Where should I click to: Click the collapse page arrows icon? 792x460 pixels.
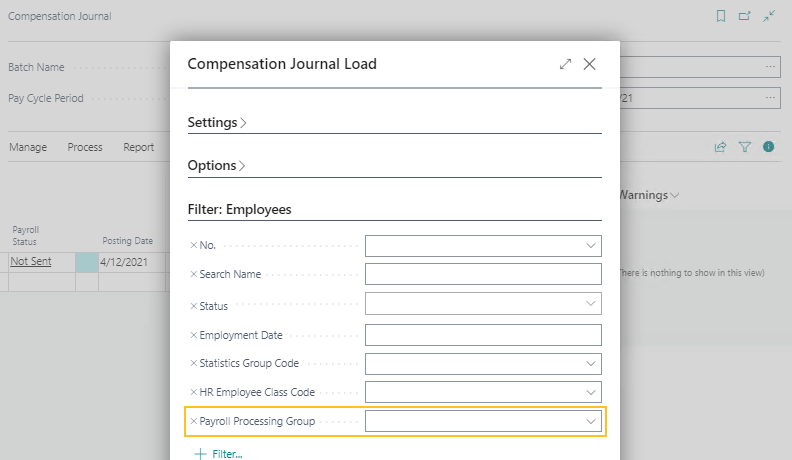pyautogui.click(x=769, y=16)
